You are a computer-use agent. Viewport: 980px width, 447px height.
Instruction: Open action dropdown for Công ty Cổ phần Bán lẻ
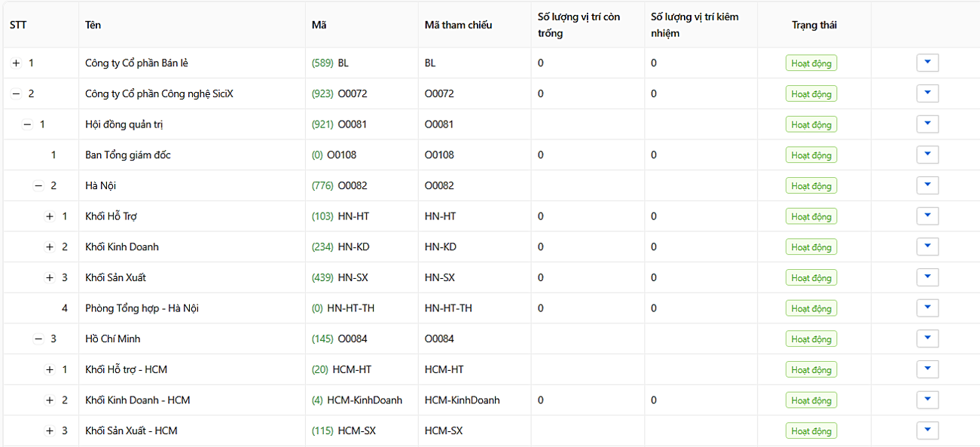pyautogui.click(x=927, y=63)
